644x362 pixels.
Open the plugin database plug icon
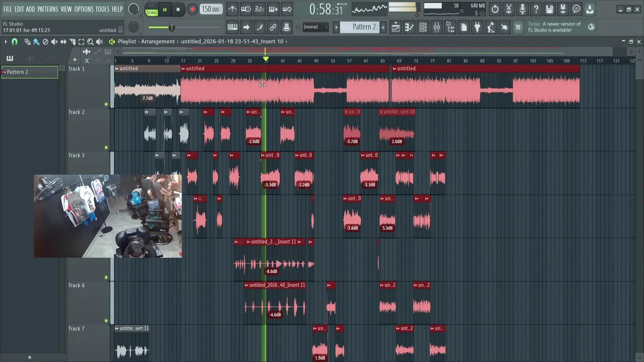477,27
